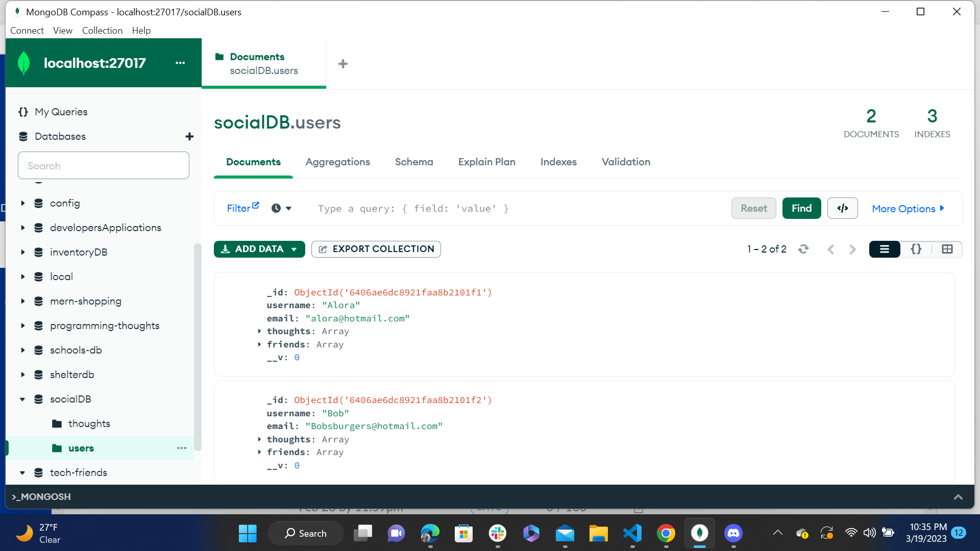Create a database using the plus icon
Viewport: 980px width, 551px height.
click(189, 136)
